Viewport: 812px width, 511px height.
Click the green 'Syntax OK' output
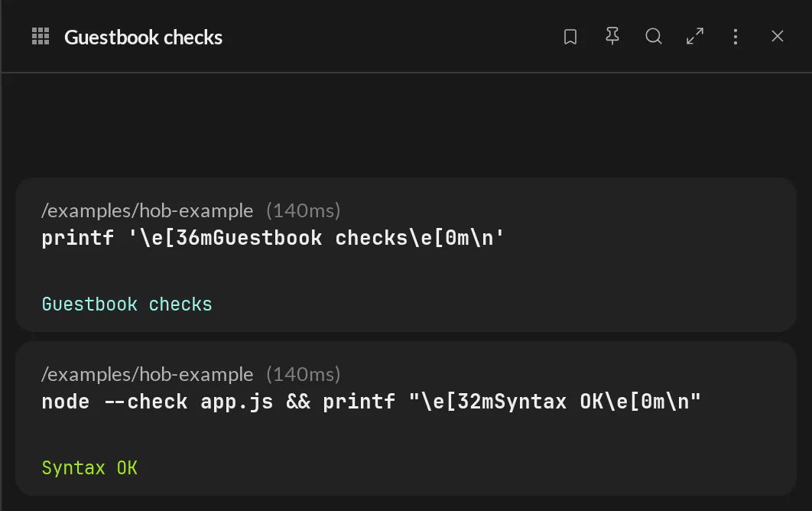click(x=89, y=468)
